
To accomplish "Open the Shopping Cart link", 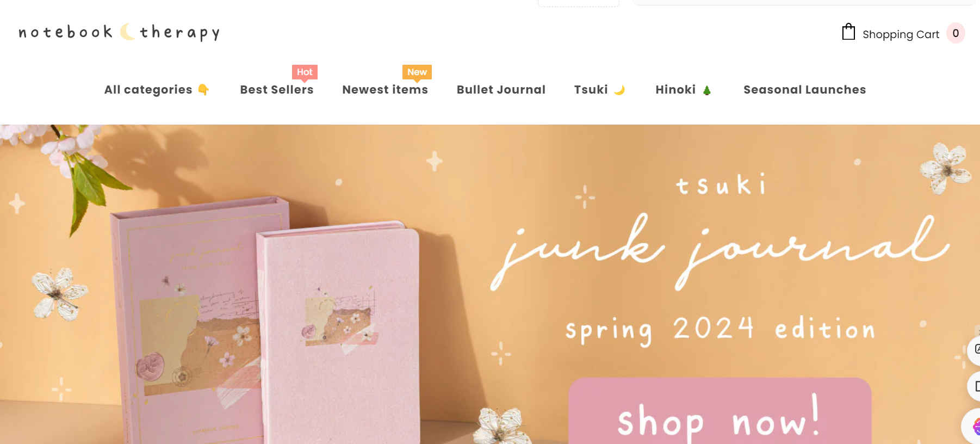I will (901, 34).
